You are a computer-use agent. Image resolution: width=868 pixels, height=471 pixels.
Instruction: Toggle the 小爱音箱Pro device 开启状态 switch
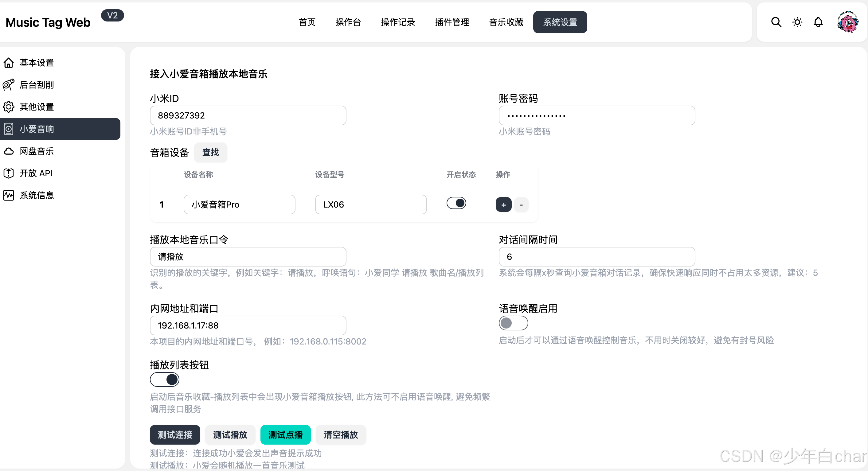point(456,203)
